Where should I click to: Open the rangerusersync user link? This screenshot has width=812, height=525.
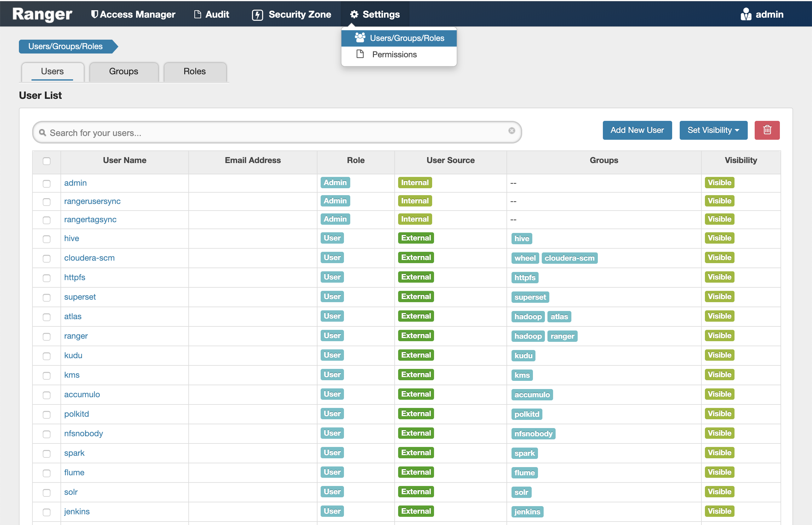coord(92,201)
